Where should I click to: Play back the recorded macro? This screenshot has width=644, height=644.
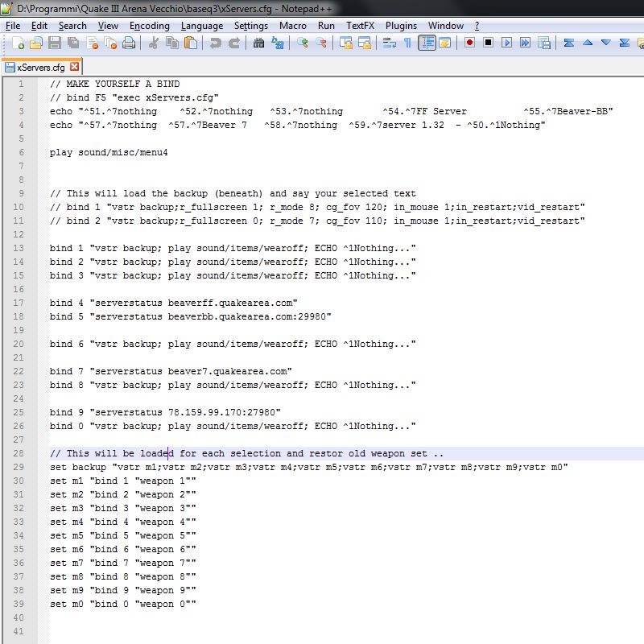506,43
